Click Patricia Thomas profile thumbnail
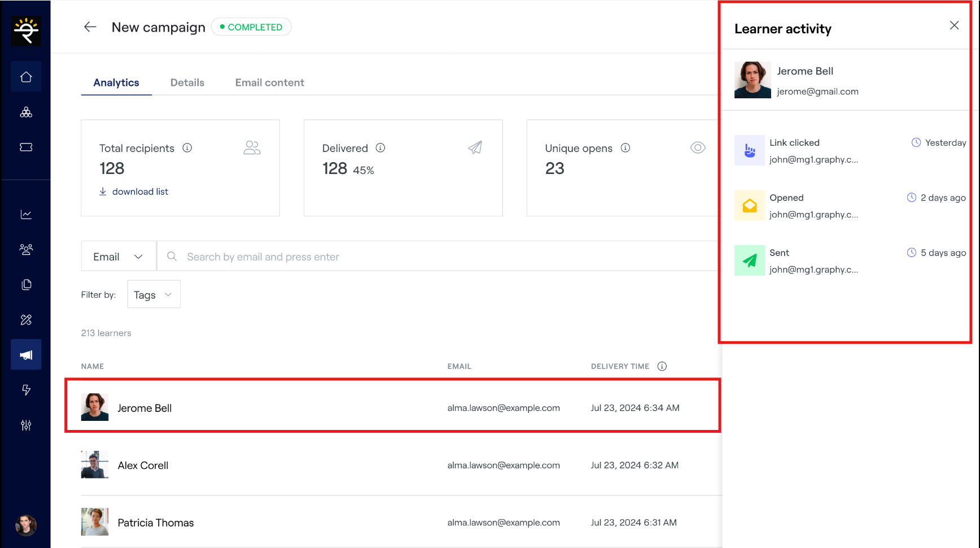980x548 pixels. (x=95, y=522)
